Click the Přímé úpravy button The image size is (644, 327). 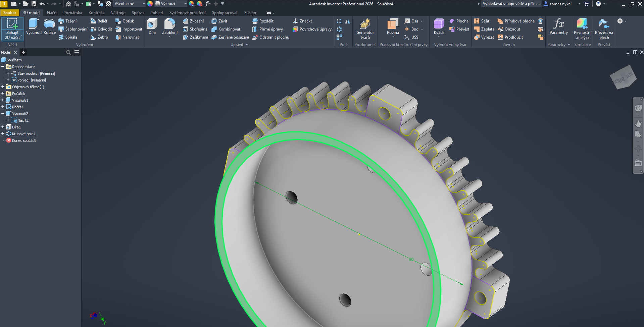(267, 29)
